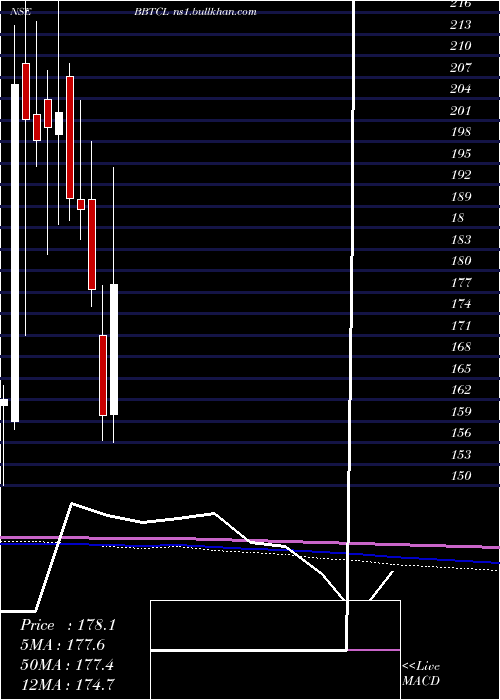Click the 165 price axis label
The height and width of the screenshot is (700, 500).
click(461, 368)
